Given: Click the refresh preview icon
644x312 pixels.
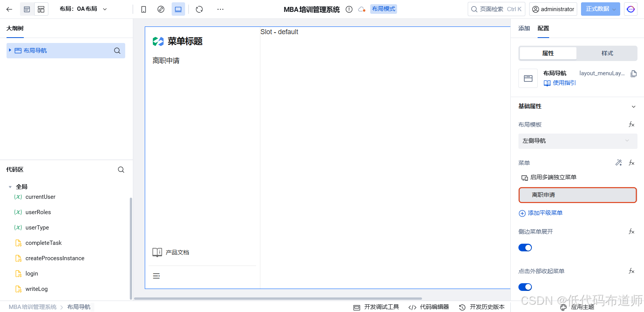Looking at the screenshot, I should pyautogui.click(x=199, y=9).
